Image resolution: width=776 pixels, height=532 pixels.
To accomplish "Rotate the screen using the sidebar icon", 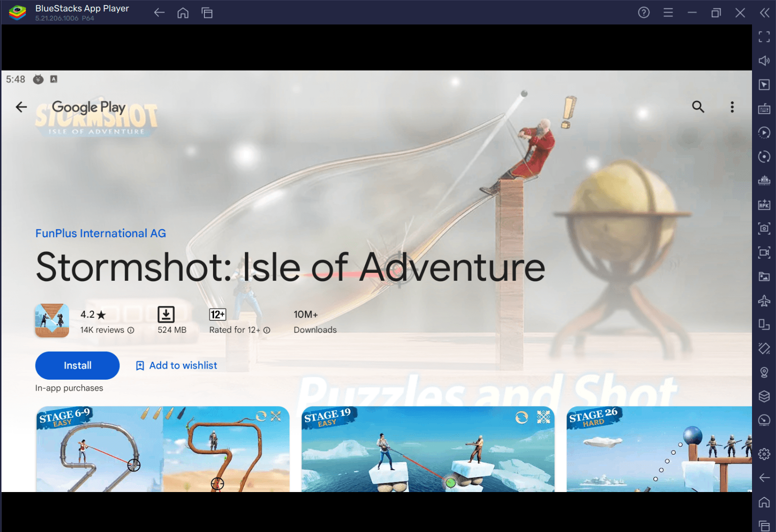I will [x=764, y=324].
